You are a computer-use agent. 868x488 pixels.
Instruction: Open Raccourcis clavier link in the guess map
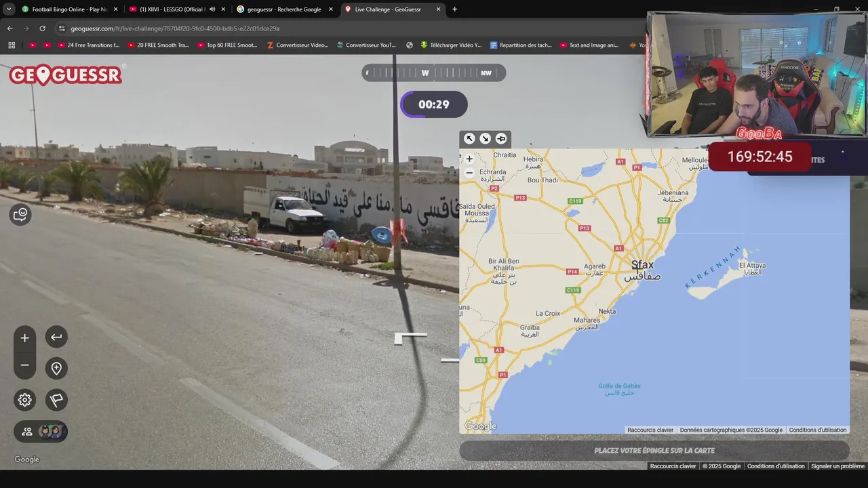pyautogui.click(x=650, y=430)
